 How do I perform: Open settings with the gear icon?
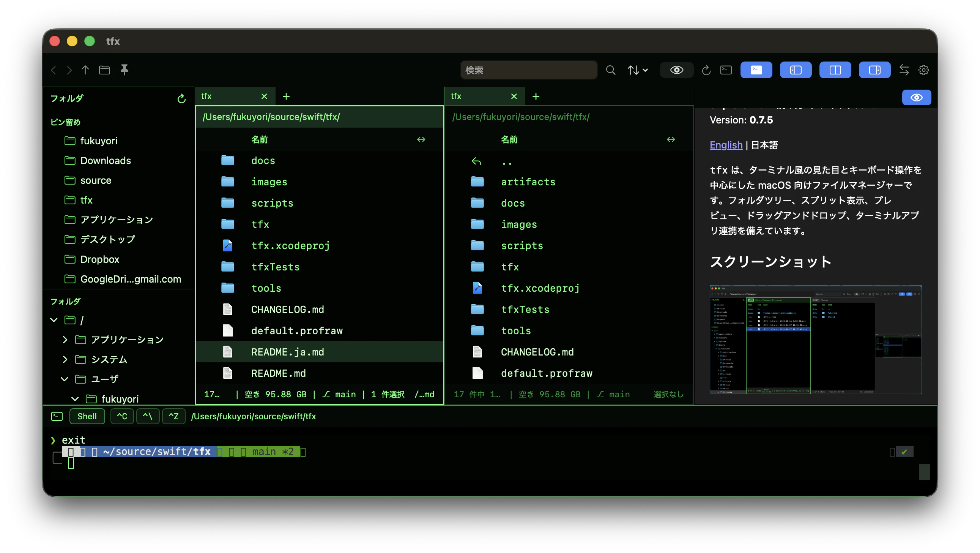pyautogui.click(x=924, y=70)
